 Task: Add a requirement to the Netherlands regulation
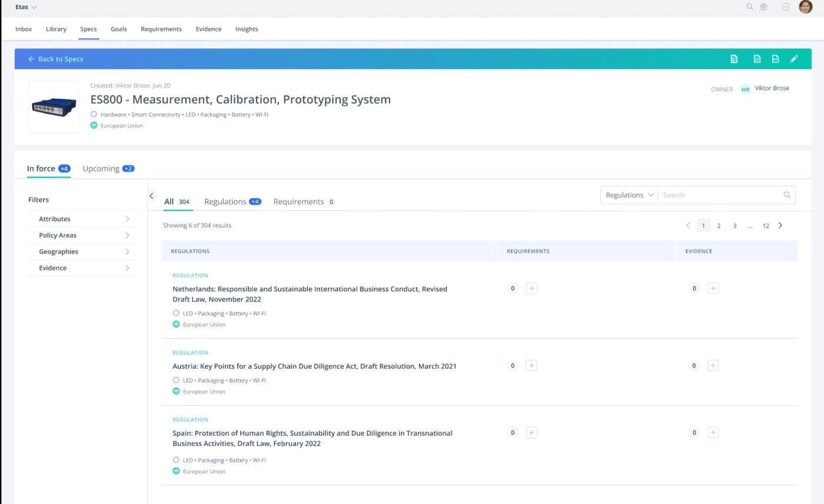(531, 288)
